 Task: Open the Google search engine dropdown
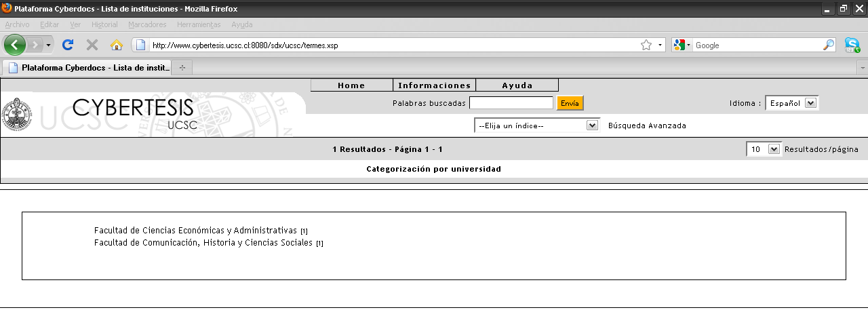coord(682,45)
